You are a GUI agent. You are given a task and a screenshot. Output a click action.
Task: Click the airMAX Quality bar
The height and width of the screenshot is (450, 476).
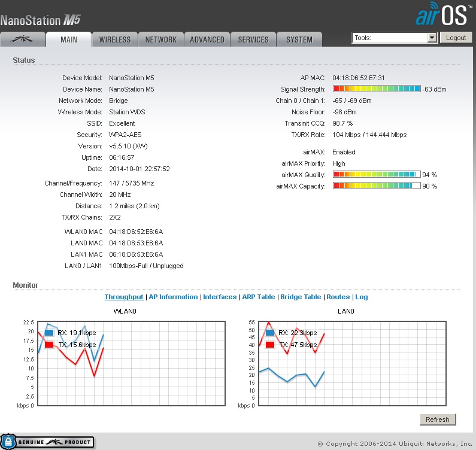click(377, 175)
